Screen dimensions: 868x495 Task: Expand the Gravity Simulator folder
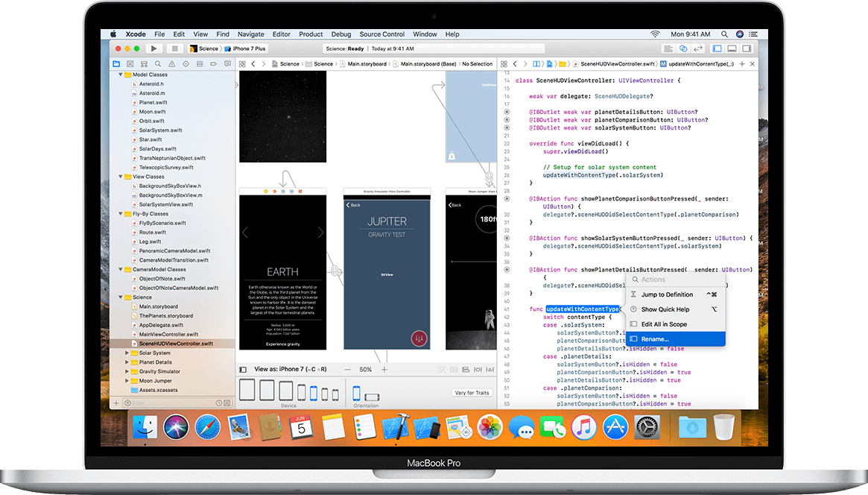coord(127,371)
